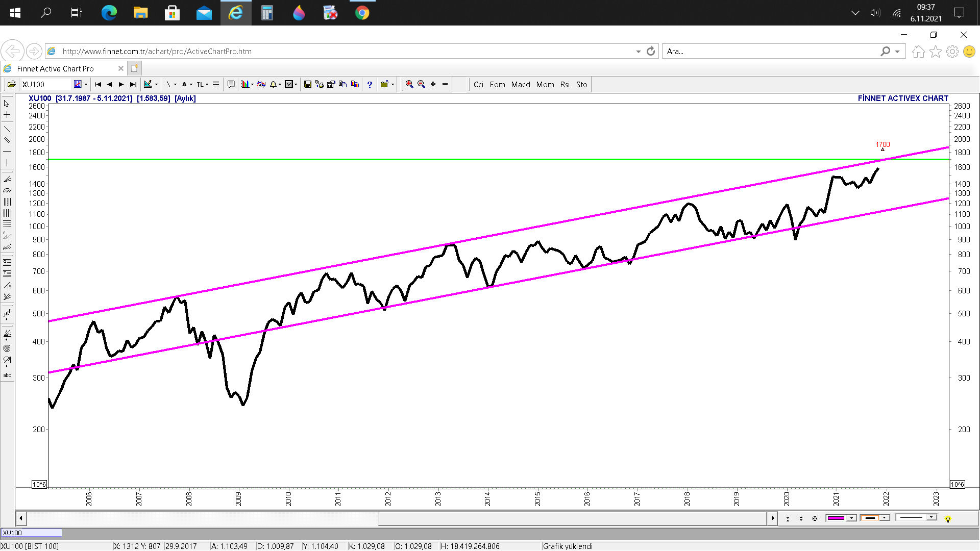Viewport: 980px width, 551px height.
Task: Click the magenta color swatch
Action: click(836, 518)
